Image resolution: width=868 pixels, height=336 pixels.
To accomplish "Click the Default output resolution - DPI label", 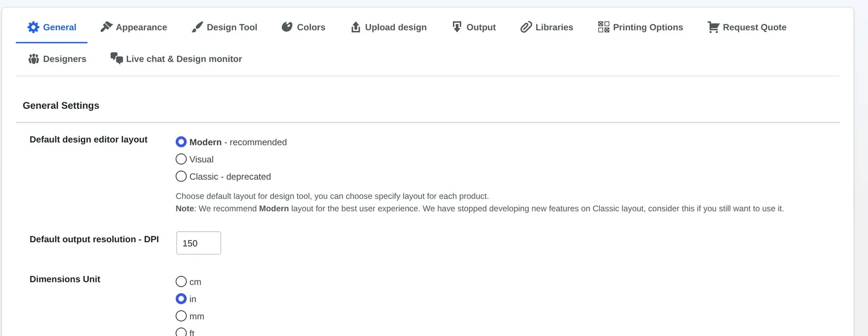I will [94, 239].
